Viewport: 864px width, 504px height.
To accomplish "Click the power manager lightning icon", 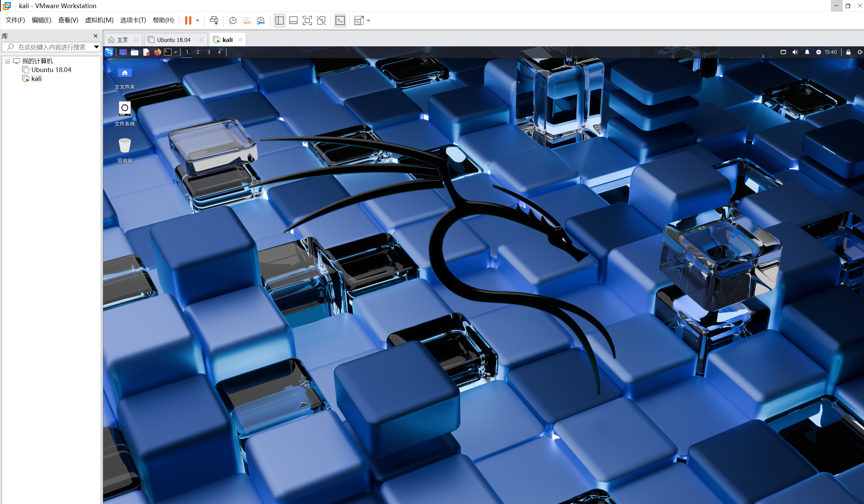I will (818, 52).
